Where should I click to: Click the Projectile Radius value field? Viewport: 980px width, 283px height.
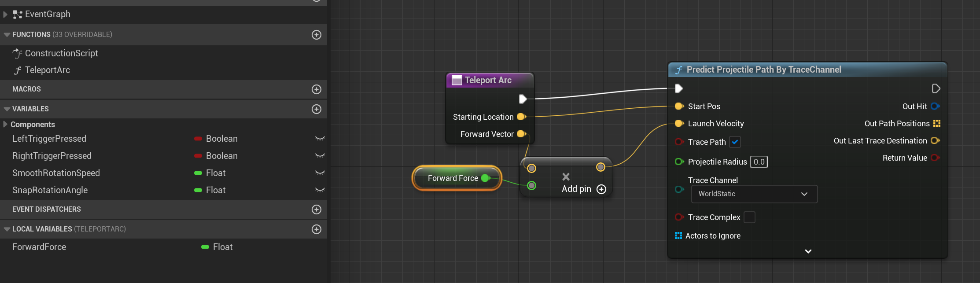point(759,162)
